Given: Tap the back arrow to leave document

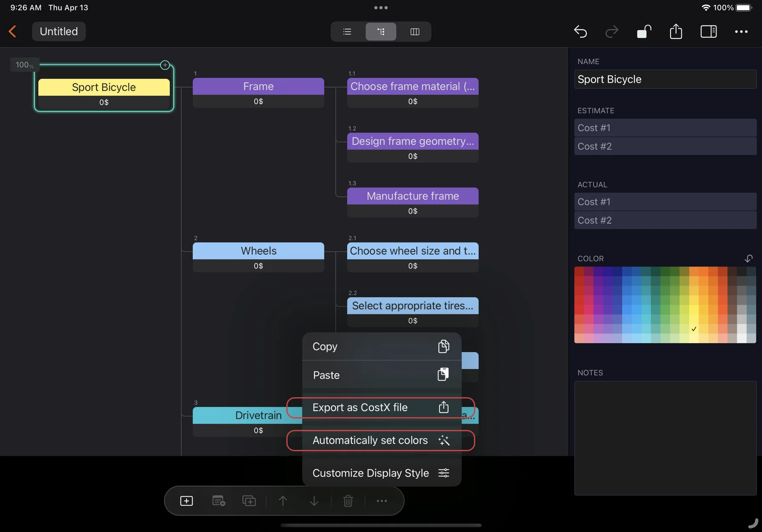Looking at the screenshot, I should point(13,31).
